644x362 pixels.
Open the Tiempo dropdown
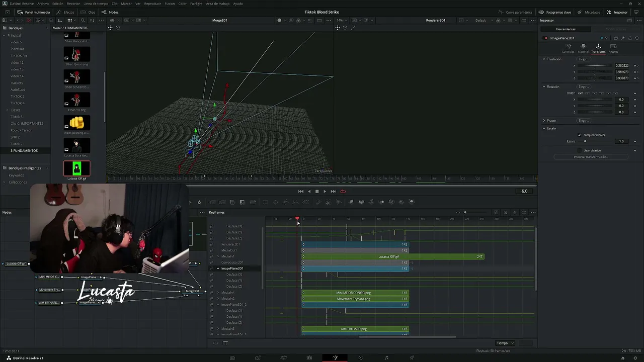point(504,343)
